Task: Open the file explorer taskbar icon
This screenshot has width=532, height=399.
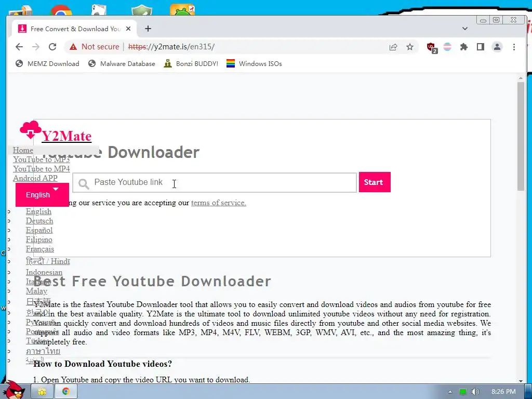Action: click(x=42, y=392)
